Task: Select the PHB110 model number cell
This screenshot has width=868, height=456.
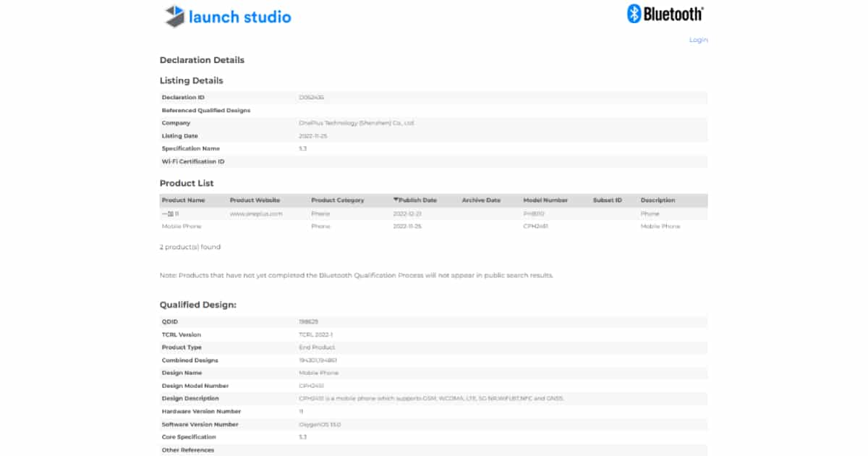Action: tap(533, 214)
